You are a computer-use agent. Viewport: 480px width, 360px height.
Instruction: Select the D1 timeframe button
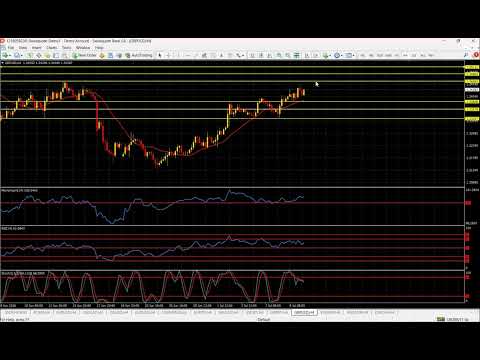coord(414,55)
